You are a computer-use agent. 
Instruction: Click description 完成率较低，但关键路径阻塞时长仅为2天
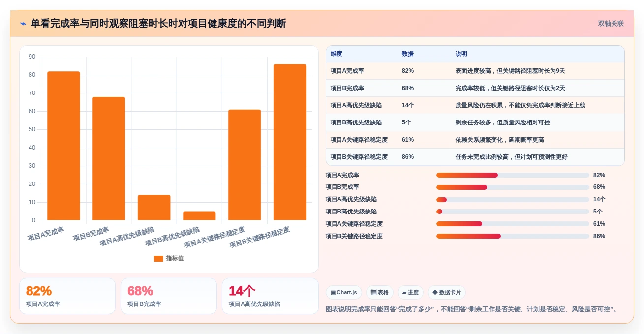click(510, 88)
